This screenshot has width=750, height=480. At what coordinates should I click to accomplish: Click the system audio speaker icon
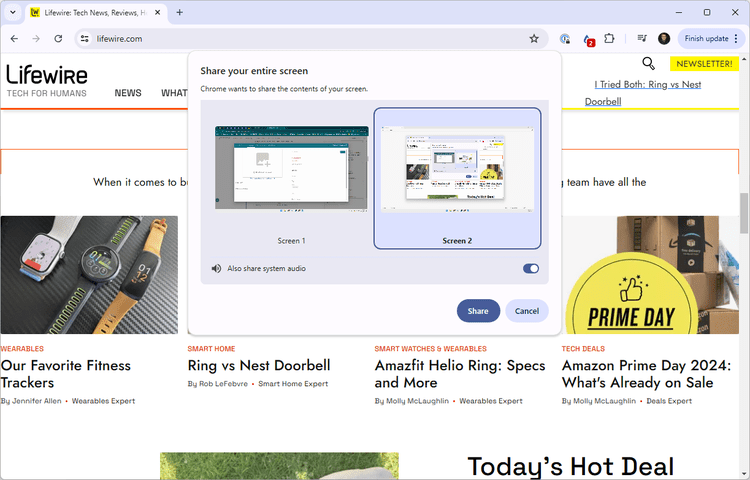coord(216,269)
